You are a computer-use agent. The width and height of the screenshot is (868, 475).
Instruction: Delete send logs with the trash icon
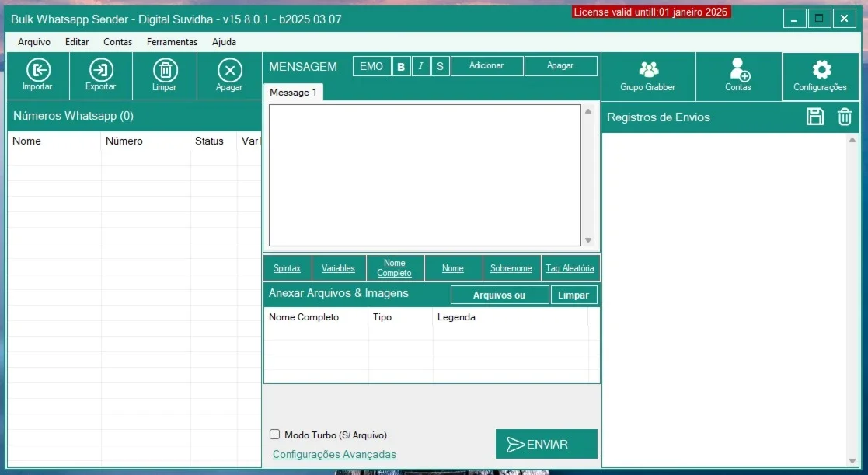pos(844,117)
